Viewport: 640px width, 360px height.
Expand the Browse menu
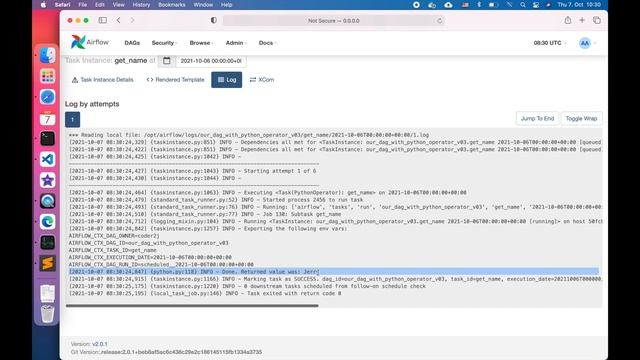pyautogui.click(x=201, y=43)
